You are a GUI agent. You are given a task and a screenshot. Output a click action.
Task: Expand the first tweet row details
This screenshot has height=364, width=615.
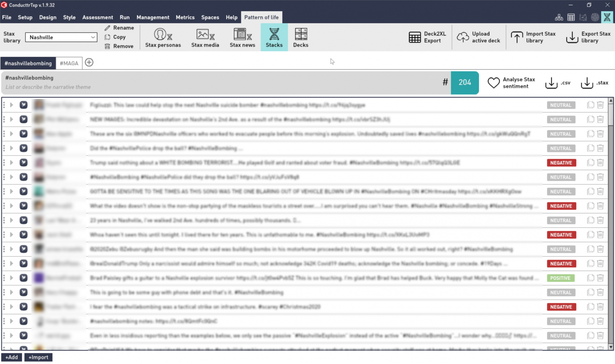(11, 105)
